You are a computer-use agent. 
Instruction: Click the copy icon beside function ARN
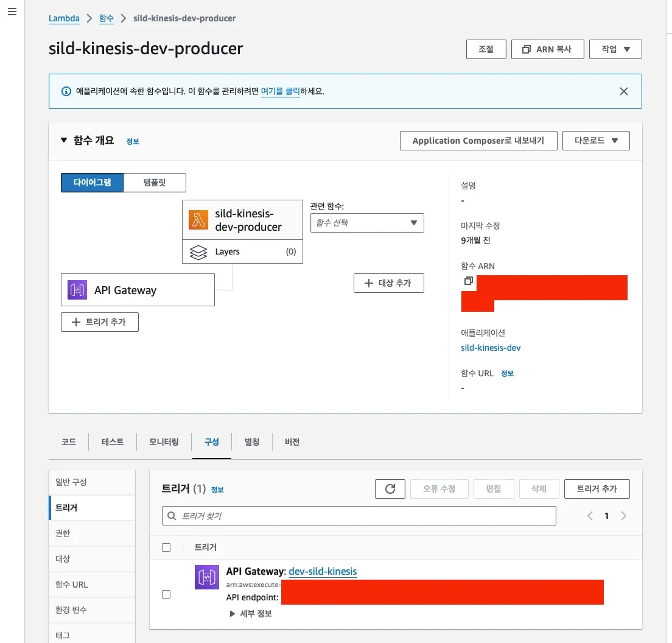click(468, 281)
